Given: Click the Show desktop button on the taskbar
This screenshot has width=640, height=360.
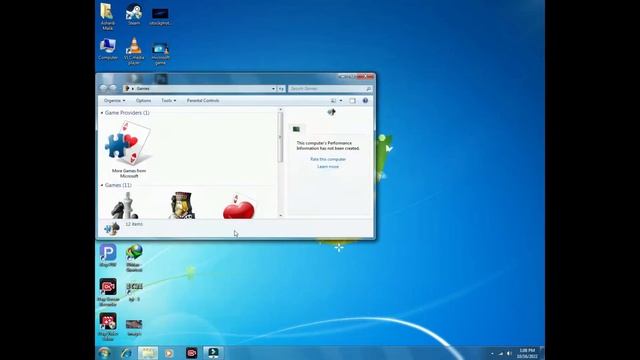Looking at the screenshot, I should (542, 353).
